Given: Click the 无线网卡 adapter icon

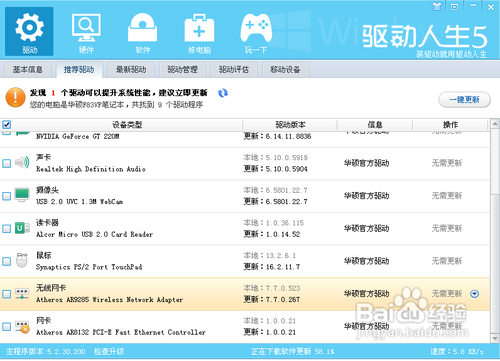Looking at the screenshot, I should point(22,294).
